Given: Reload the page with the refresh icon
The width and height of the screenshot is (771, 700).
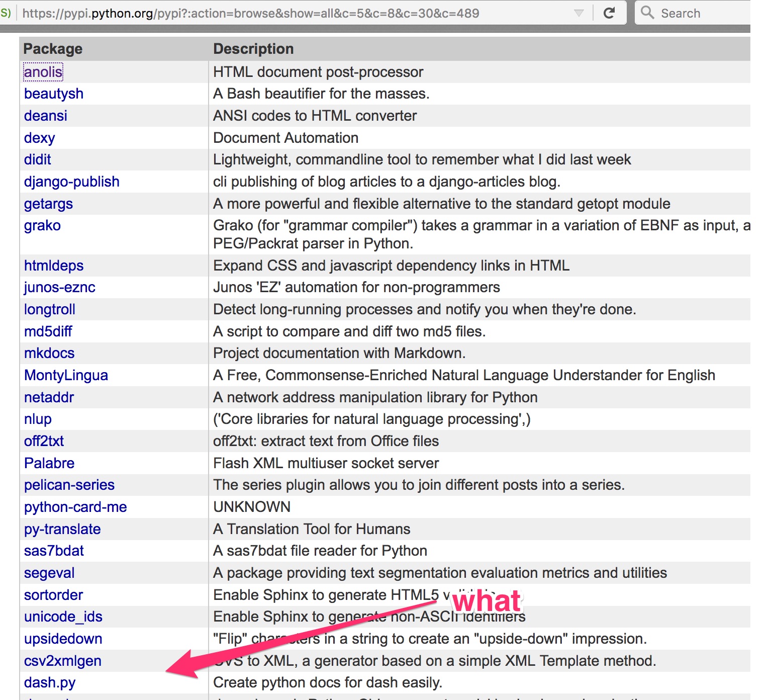Looking at the screenshot, I should click(x=609, y=13).
